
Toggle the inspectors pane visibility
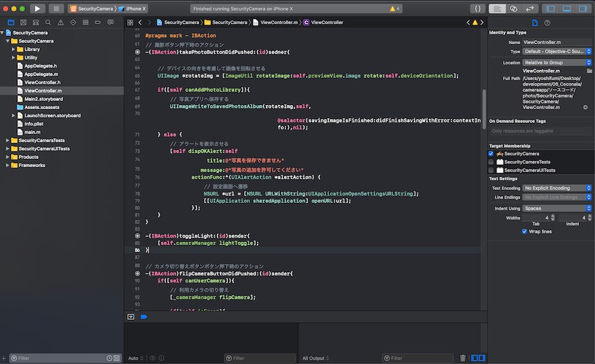(583, 8)
